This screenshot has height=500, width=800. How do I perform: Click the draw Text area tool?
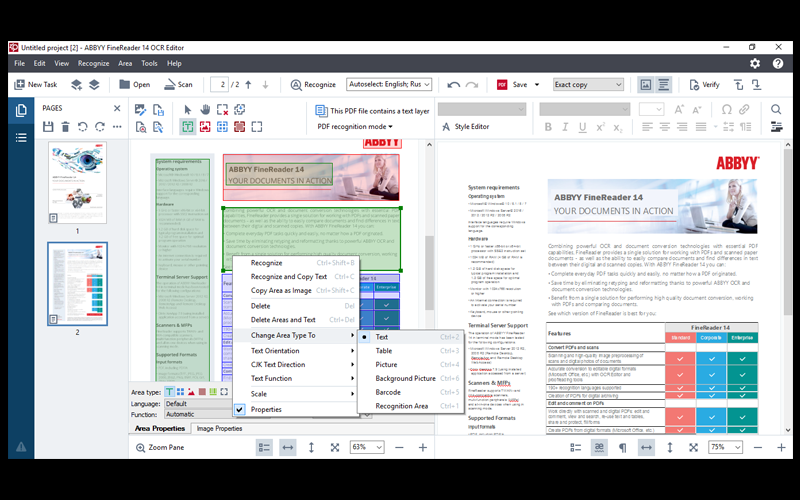(x=188, y=127)
